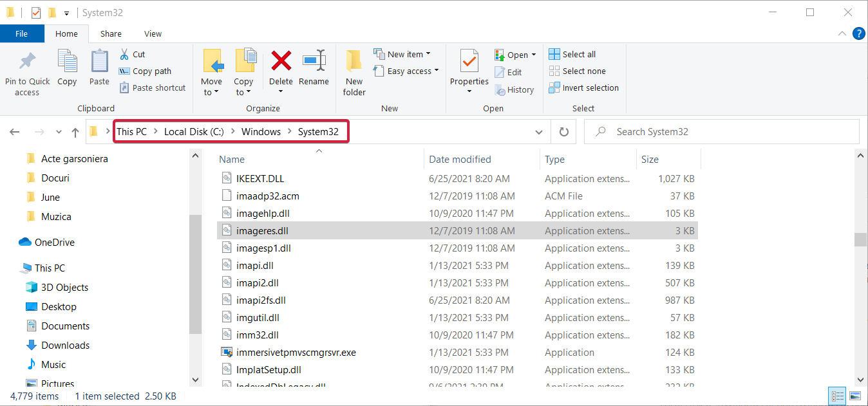Click the Cut scissors icon

[x=124, y=54]
